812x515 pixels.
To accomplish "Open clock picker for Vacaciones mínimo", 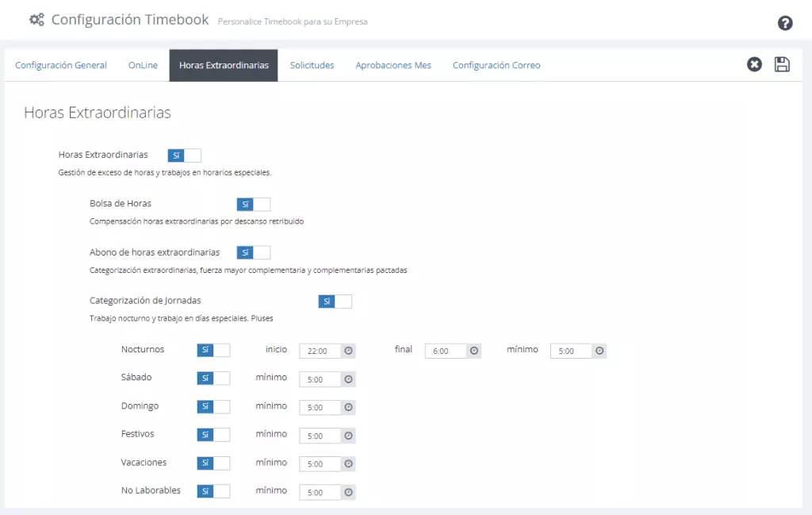I will click(x=349, y=463).
